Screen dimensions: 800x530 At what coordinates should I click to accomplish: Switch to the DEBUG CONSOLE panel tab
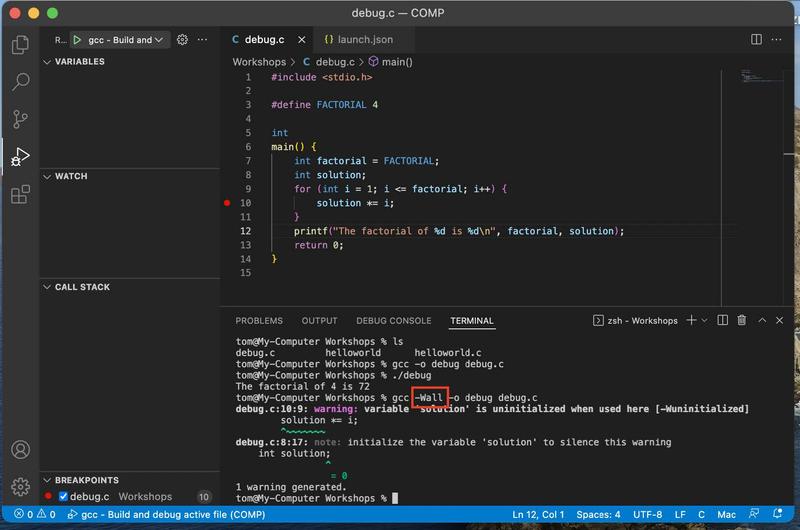[393, 321]
